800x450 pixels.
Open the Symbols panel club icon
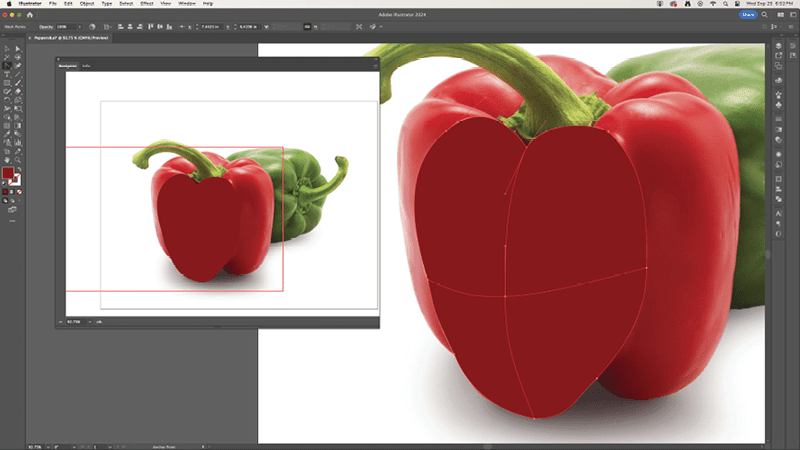pos(779,105)
